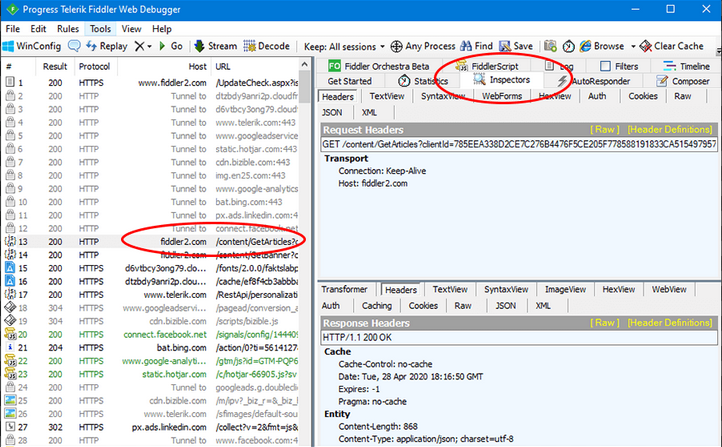722x447 pixels.
Task: Select the response ImageView tab
Action: click(x=565, y=290)
